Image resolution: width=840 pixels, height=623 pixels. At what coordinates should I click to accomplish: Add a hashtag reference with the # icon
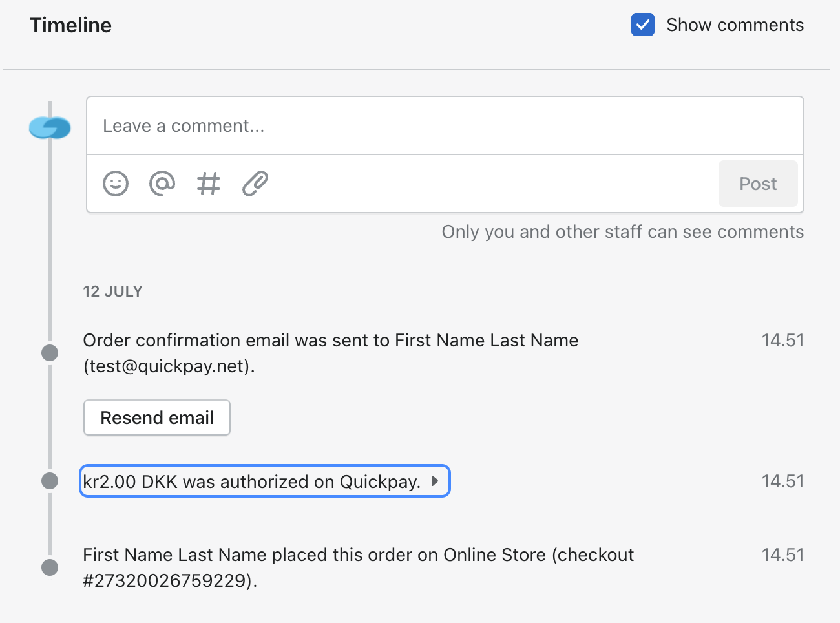click(209, 184)
